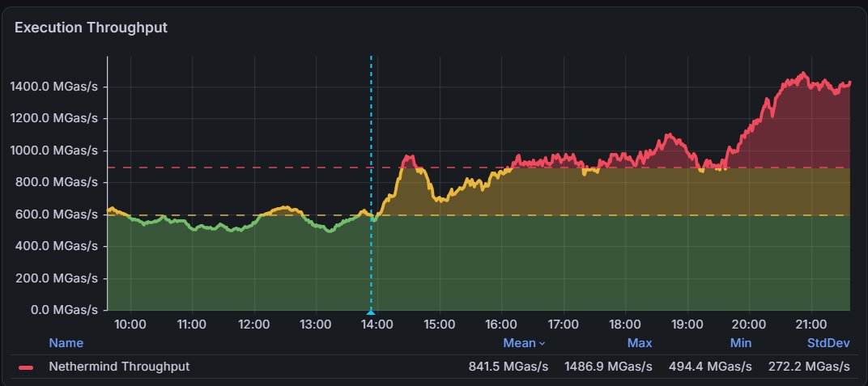Click the 1486.9 MGas/s max value

(x=608, y=366)
